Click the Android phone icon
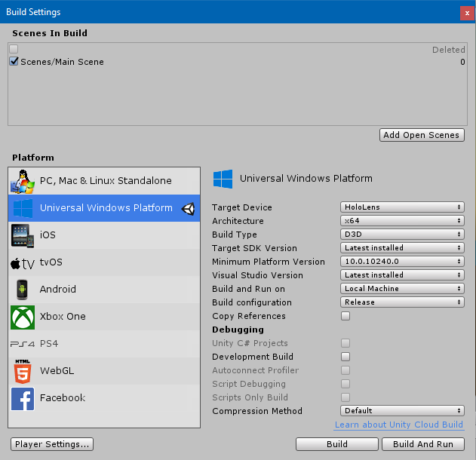Viewport: 476px width, 460px height. [x=22, y=290]
